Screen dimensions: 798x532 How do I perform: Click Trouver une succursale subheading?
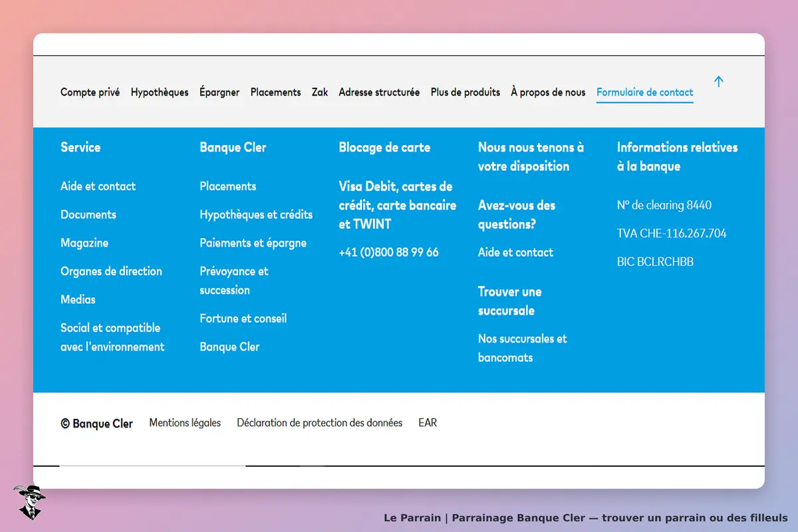coord(510,301)
